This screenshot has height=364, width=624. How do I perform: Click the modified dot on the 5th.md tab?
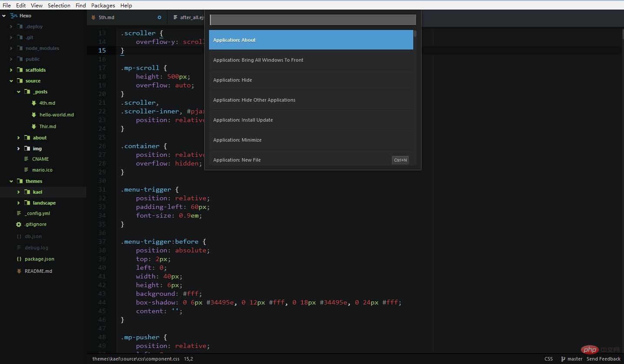[x=159, y=17]
